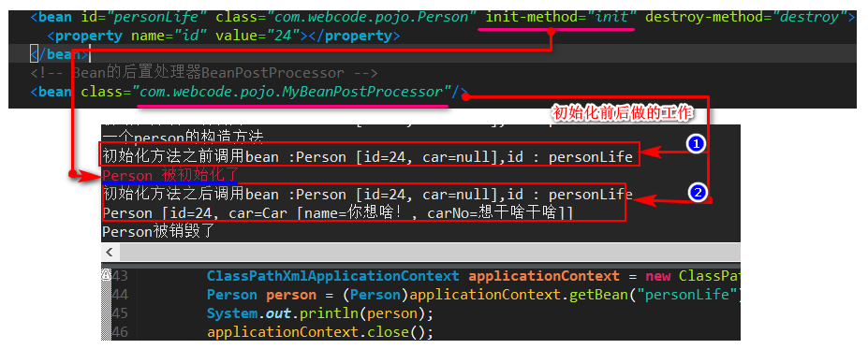Click line number 45 in the editor gutter
The height and width of the screenshot is (349, 868).
(120, 313)
